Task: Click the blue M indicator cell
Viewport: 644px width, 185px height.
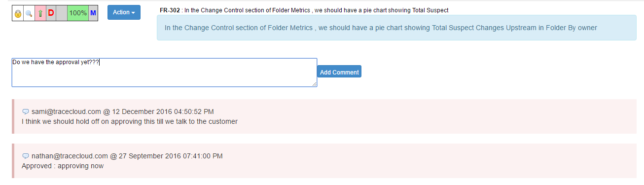Action: (93, 13)
